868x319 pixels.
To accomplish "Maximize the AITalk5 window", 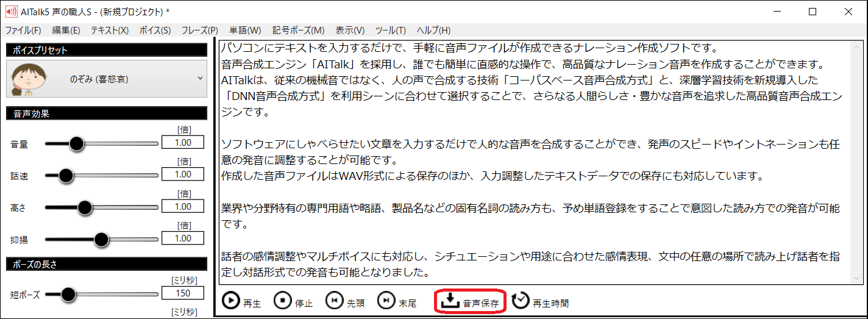I will (813, 12).
